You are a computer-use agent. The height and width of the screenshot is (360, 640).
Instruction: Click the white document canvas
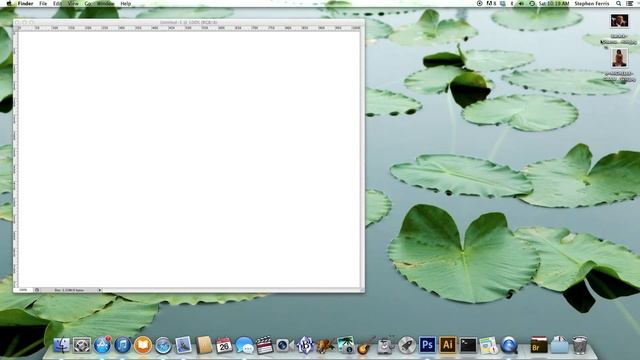coord(189,159)
